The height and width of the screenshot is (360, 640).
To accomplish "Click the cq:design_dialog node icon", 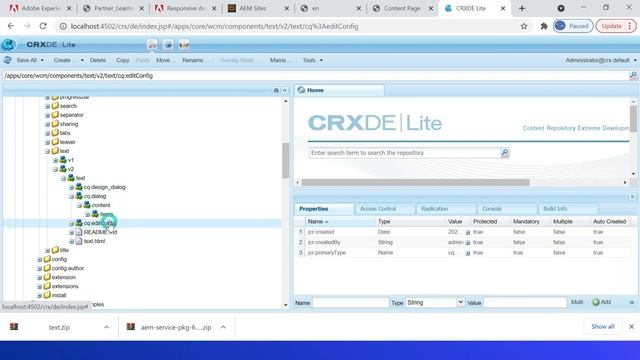I will point(79,187).
